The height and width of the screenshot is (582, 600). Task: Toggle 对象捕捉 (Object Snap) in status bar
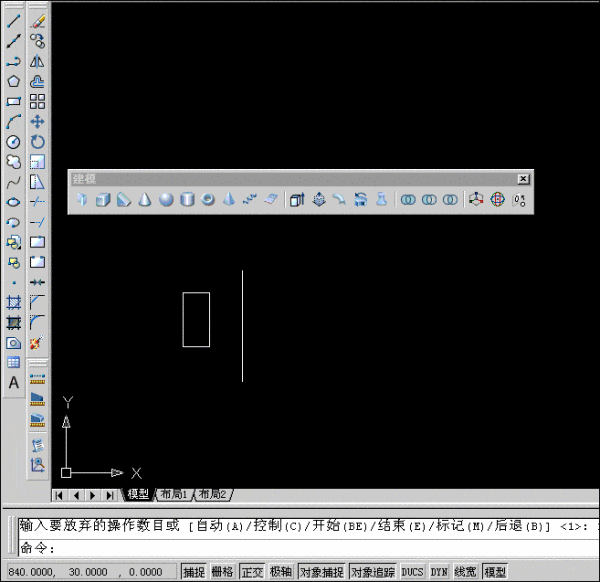(x=321, y=572)
